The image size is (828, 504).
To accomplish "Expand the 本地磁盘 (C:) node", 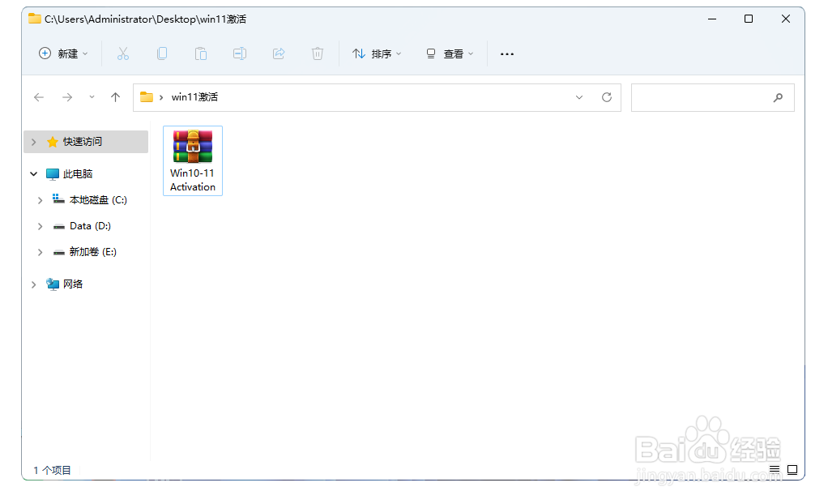I will click(x=41, y=200).
